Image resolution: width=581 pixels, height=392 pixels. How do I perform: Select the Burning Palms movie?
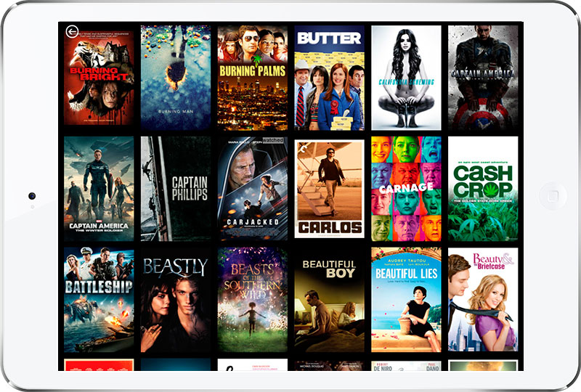(x=252, y=78)
